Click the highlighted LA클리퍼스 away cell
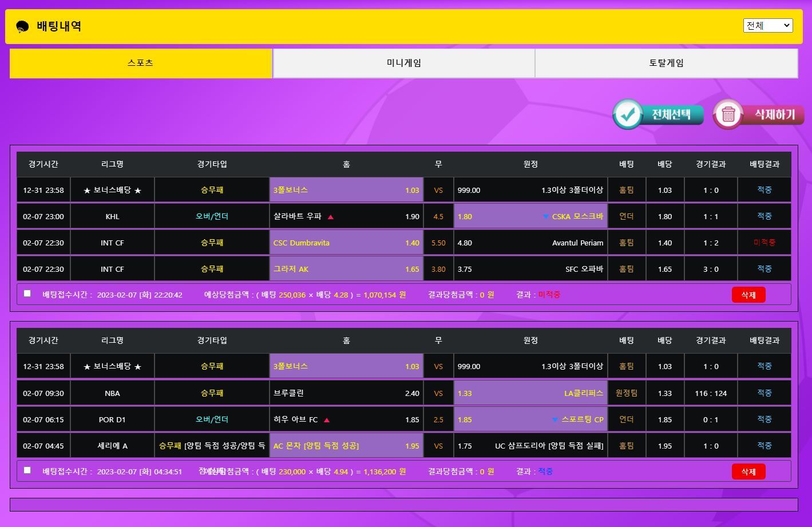Screen dimensions: 812x527 [530, 393]
